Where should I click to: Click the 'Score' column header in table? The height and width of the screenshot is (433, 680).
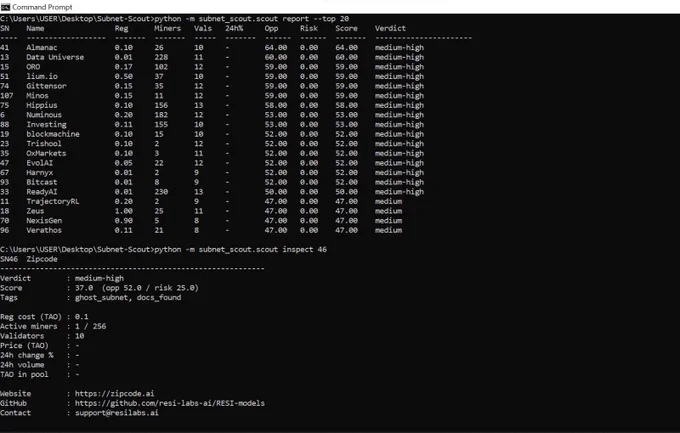(x=347, y=28)
